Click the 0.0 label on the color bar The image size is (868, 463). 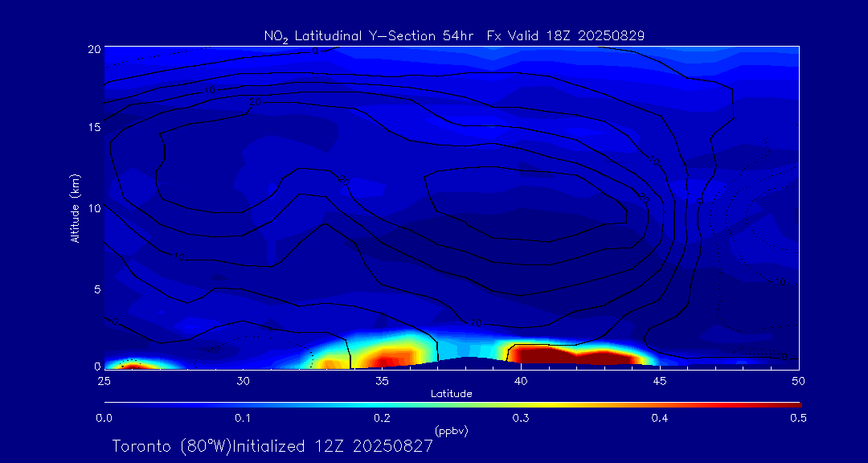[104, 418]
